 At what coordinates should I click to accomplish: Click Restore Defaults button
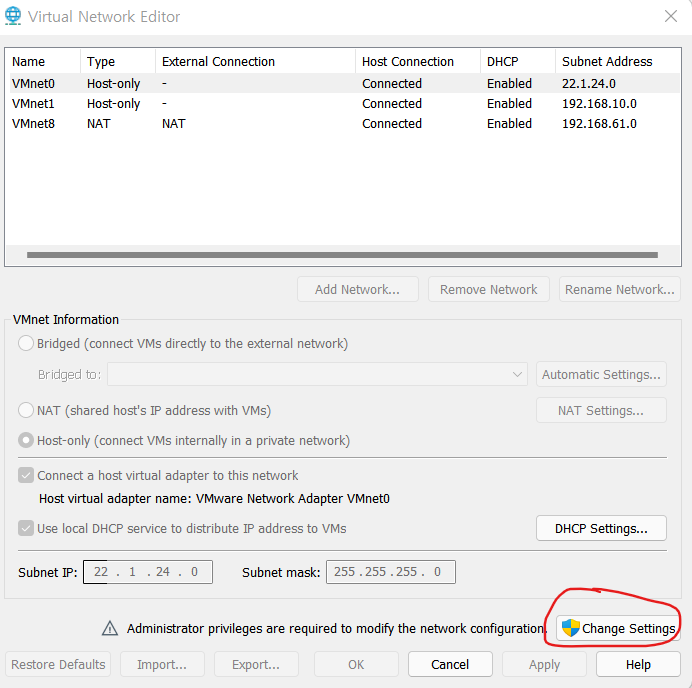tap(58, 664)
